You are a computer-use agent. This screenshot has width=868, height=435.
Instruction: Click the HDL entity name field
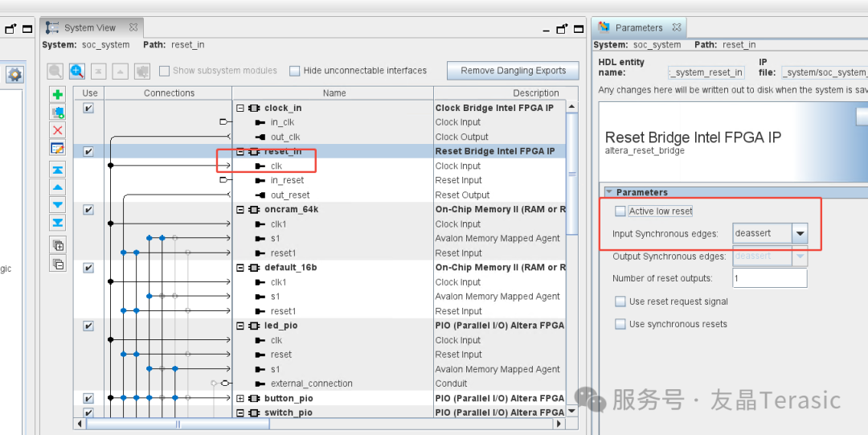[706, 72]
